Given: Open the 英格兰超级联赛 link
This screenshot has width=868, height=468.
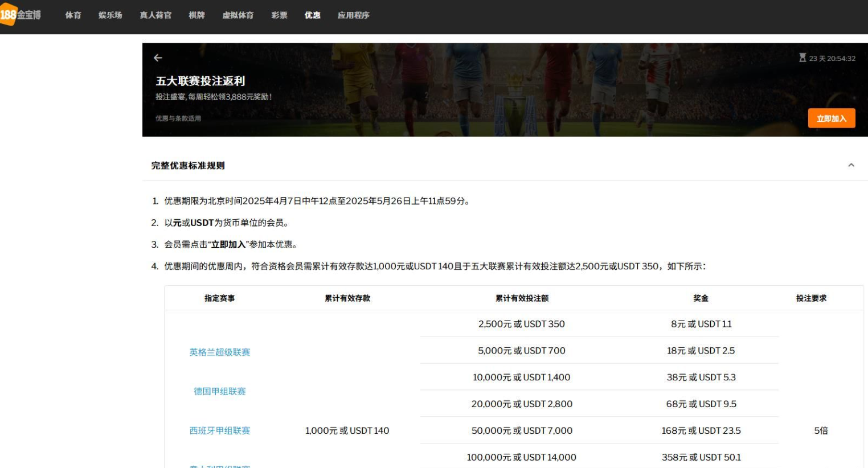Looking at the screenshot, I should [220, 352].
